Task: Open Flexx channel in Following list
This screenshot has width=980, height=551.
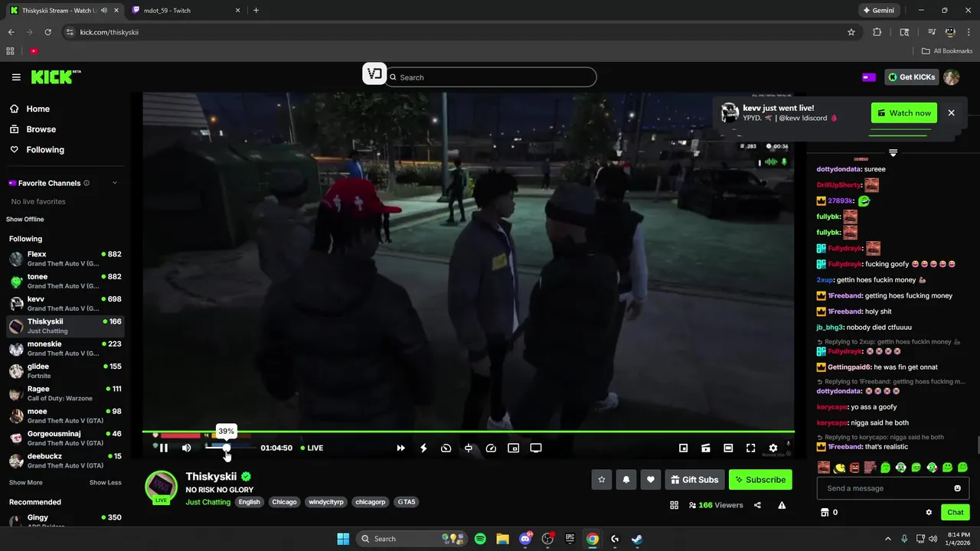Action: pos(65,259)
